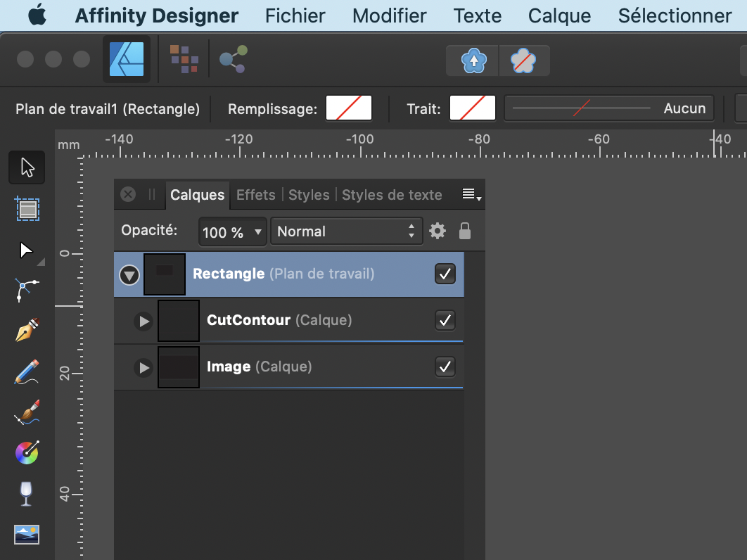Image resolution: width=747 pixels, height=560 pixels.
Task: Select the Artboard tool
Action: point(27,209)
